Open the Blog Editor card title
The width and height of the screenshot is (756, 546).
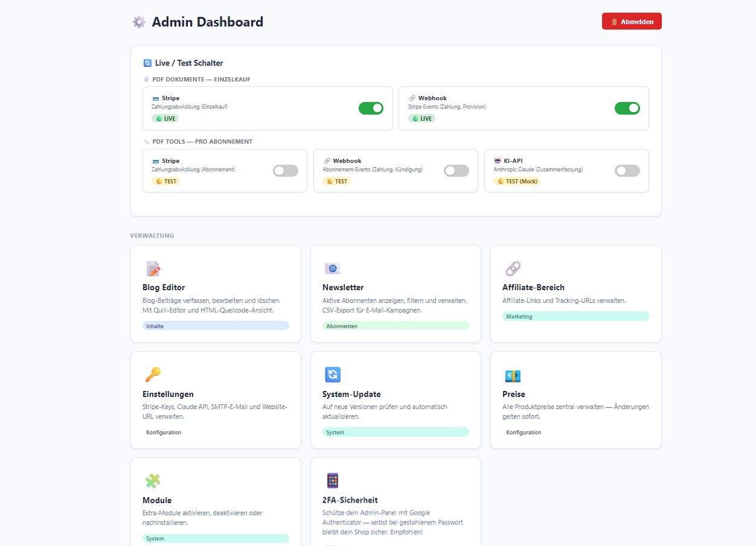[164, 287]
